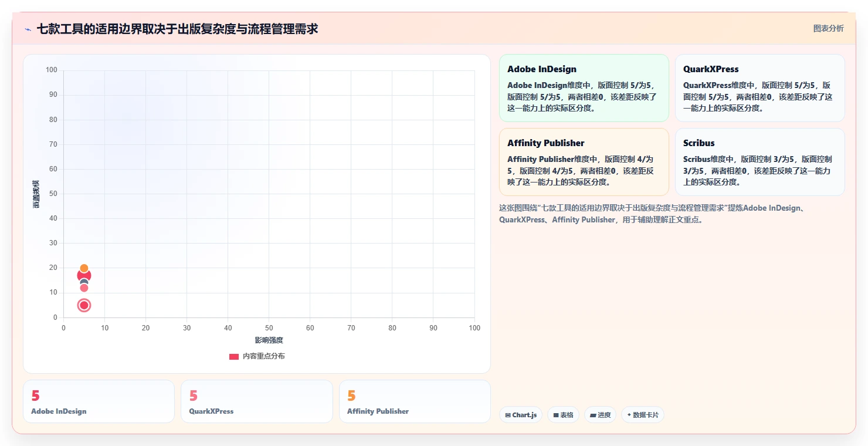The width and height of the screenshot is (868, 446).
Task: Click the 图表分析 label
Action: (828, 28)
